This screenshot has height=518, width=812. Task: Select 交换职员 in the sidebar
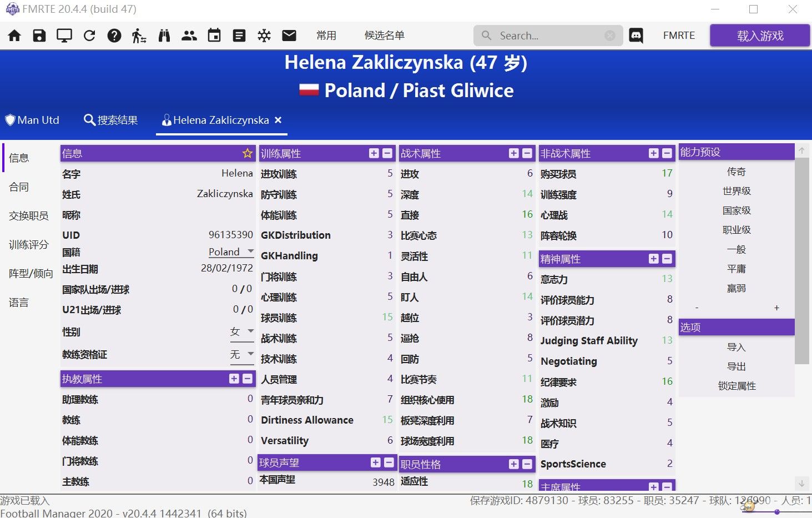(28, 216)
